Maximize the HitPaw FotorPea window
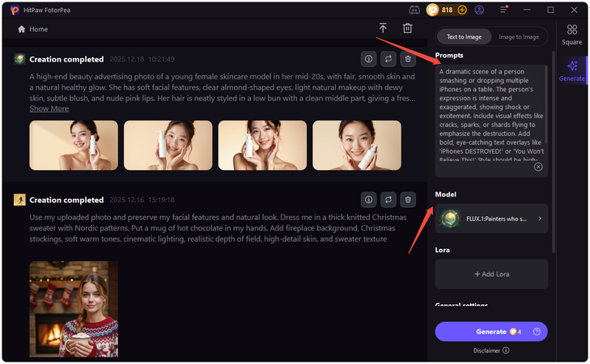590x364 pixels. (x=550, y=10)
